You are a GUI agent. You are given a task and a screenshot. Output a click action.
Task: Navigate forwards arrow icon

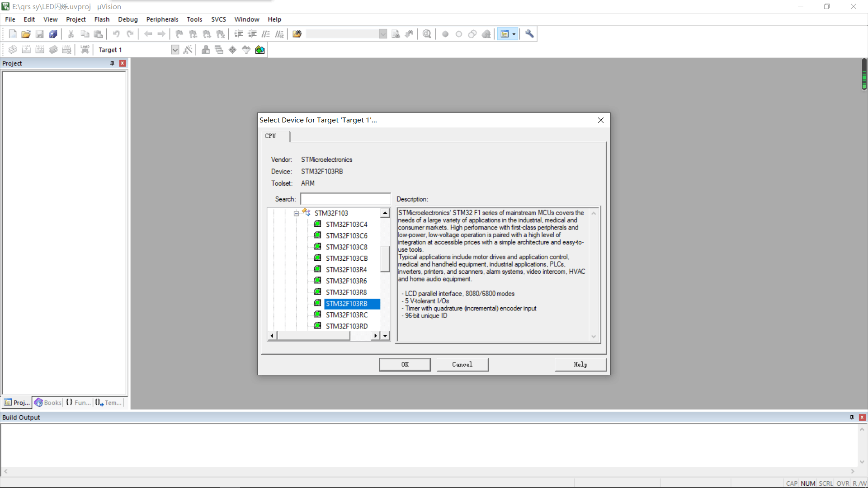click(x=161, y=34)
